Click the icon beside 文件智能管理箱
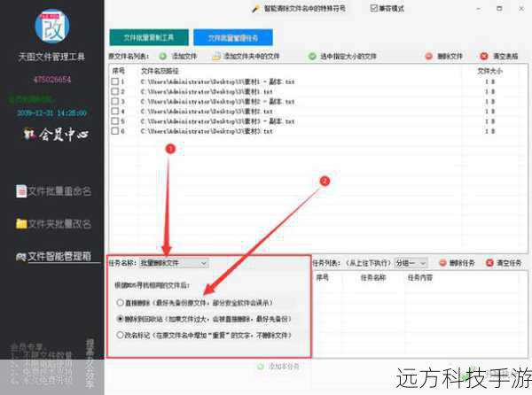This screenshot has height=395, width=532. 21,257
